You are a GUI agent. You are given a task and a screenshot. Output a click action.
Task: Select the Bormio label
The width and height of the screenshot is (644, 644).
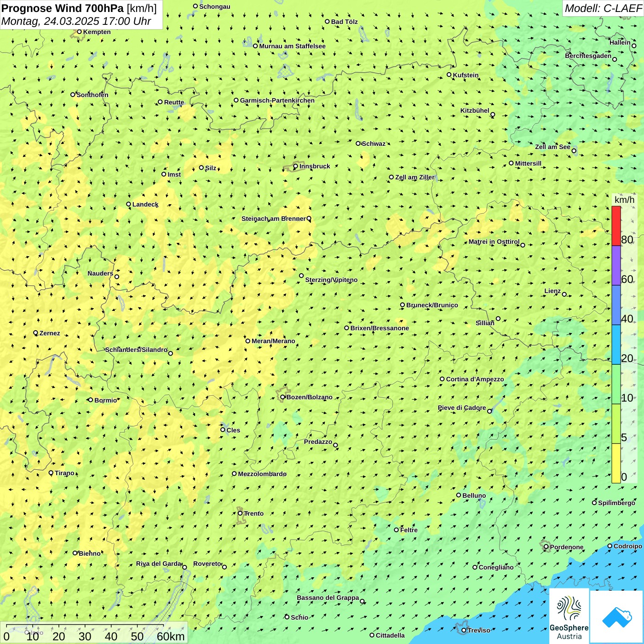click(105, 400)
